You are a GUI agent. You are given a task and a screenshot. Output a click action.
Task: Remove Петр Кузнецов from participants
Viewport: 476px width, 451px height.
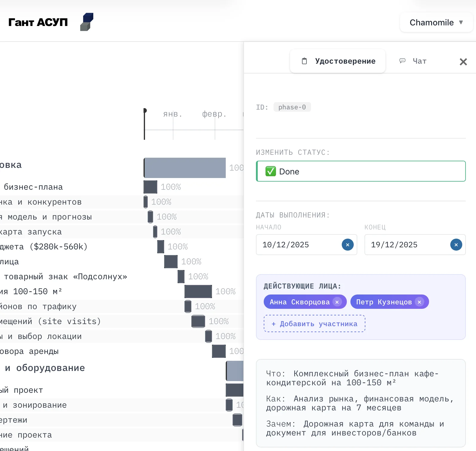pos(419,302)
